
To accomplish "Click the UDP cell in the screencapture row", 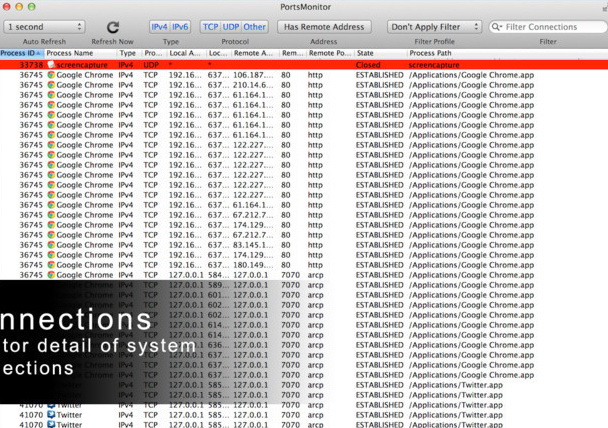I will pyautogui.click(x=151, y=65).
